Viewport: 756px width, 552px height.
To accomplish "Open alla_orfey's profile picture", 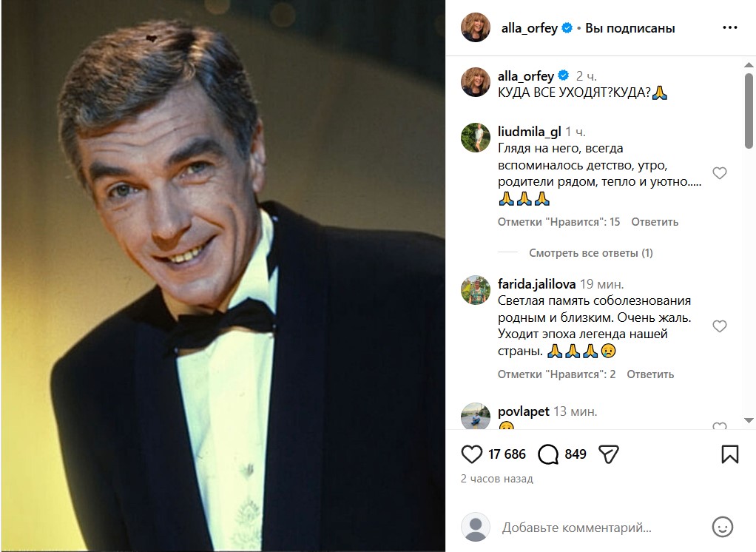I will [476, 28].
